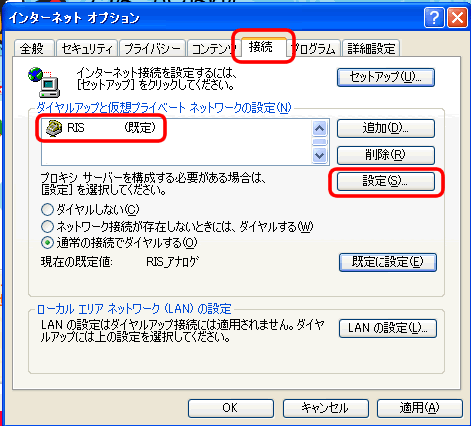This screenshot has width=471, height=426.
Task: Select the RIS (既定) connection entry
Action: [x=101, y=128]
